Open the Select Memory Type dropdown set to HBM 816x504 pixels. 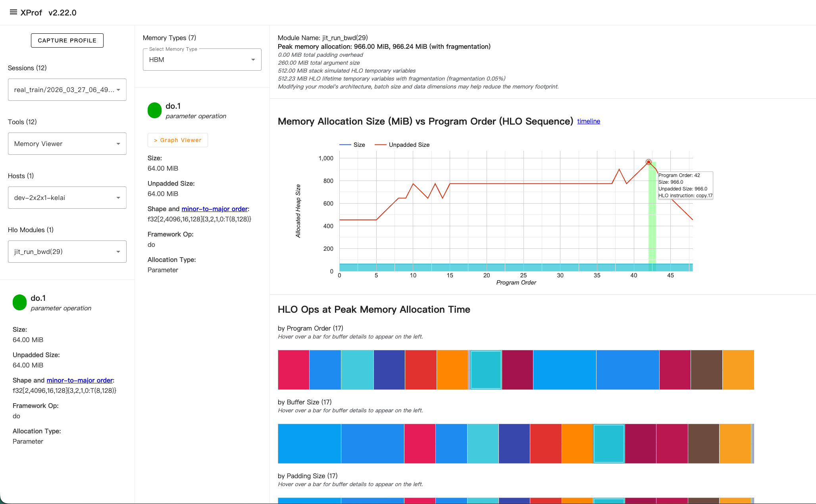coord(202,60)
